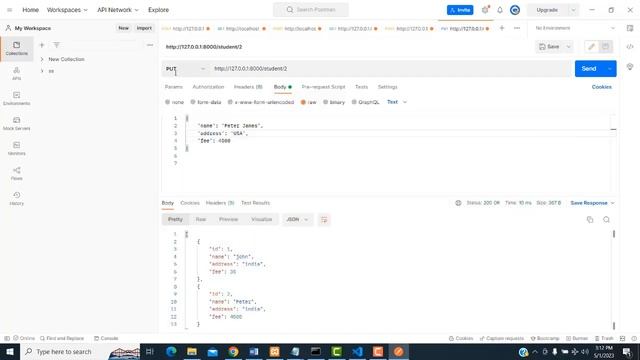Open the environment quick look icon

click(630, 28)
